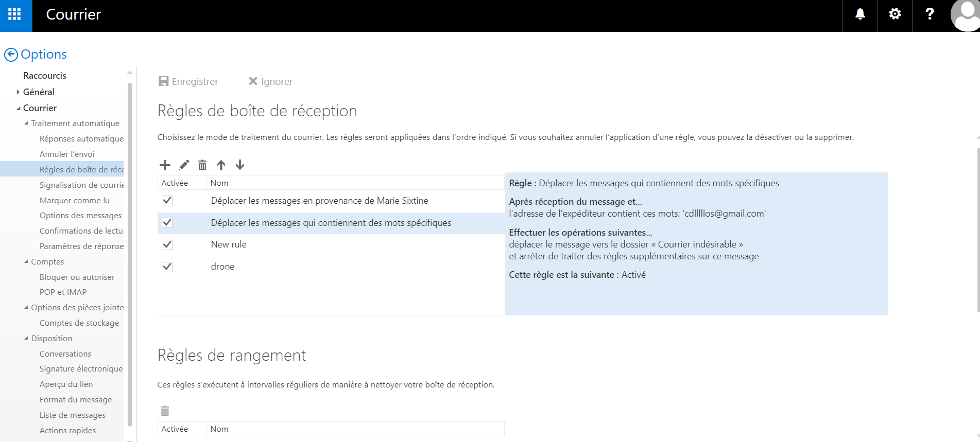Collapse the Comptes group
Screen dimensions: 980x442
point(26,261)
